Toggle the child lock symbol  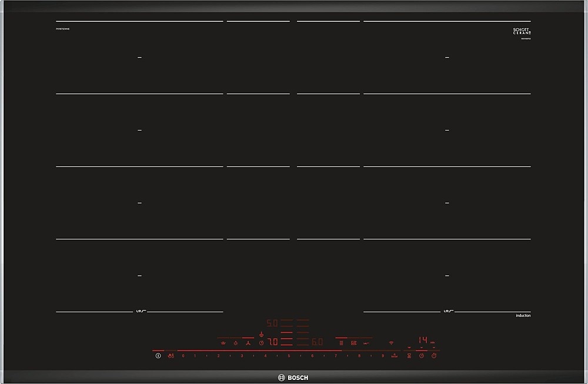(x=171, y=356)
